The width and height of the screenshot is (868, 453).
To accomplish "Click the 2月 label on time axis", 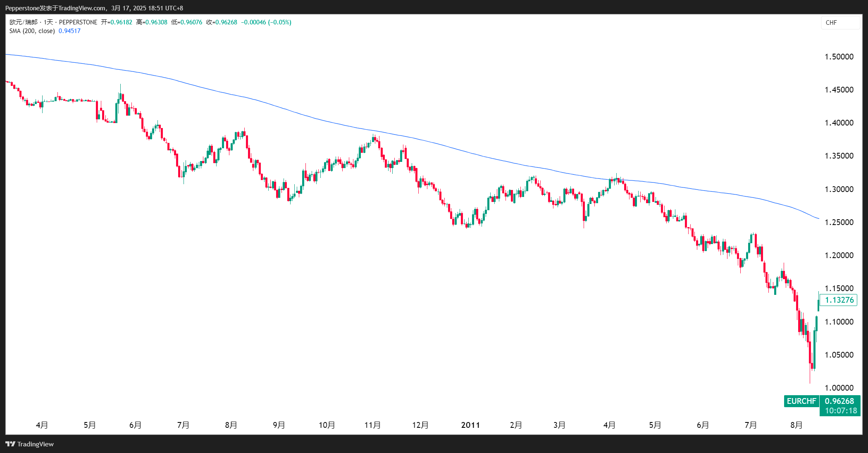I will 516,425.
